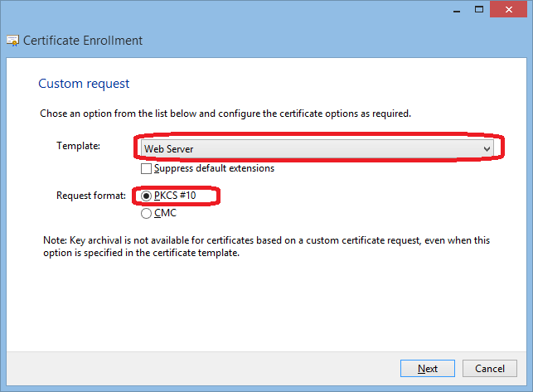Enable the Suppress default extensions checkbox

point(147,168)
